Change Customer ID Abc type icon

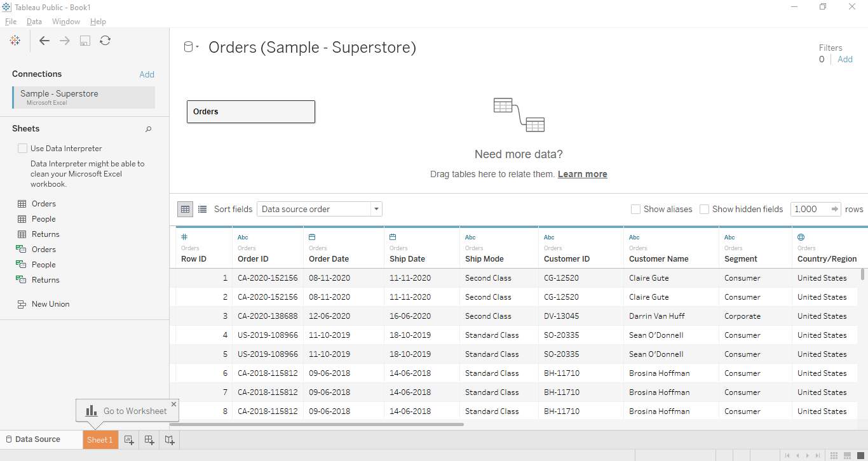pos(549,237)
